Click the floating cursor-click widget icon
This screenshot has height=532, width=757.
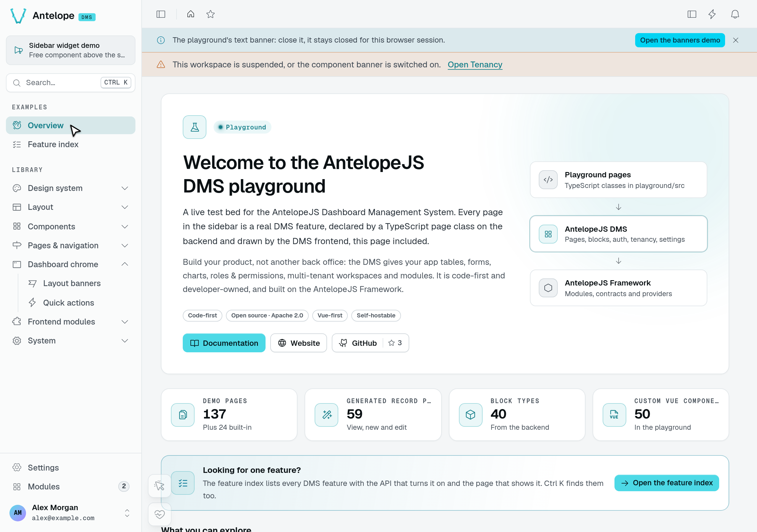click(160, 486)
